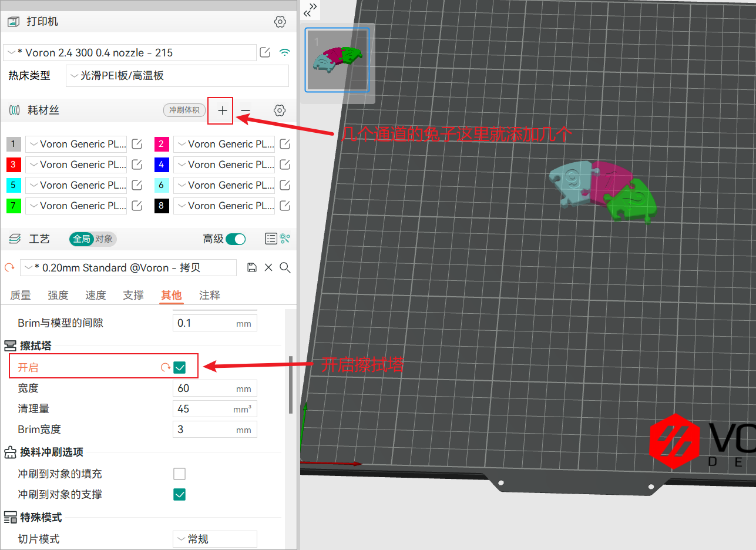Switch process scope to 全局

(x=82, y=239)
